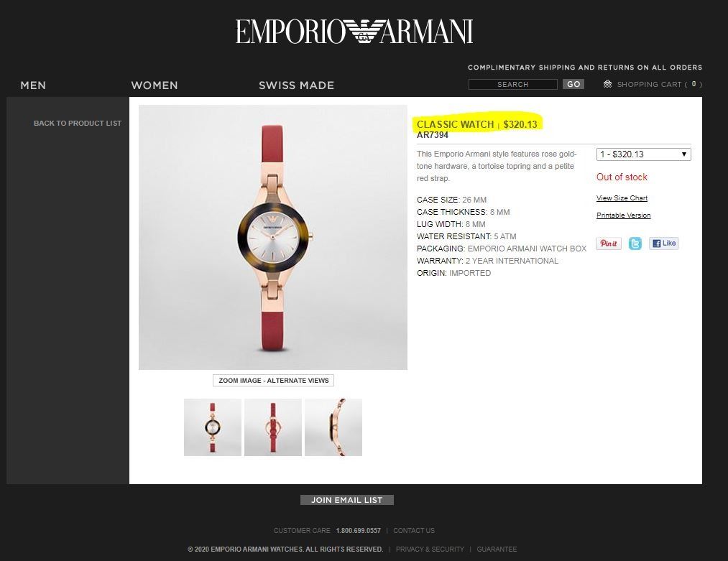This screenshot has height=561, width=728.
Task: Open the Printable Version link
Action: click(x=624, y=215)
